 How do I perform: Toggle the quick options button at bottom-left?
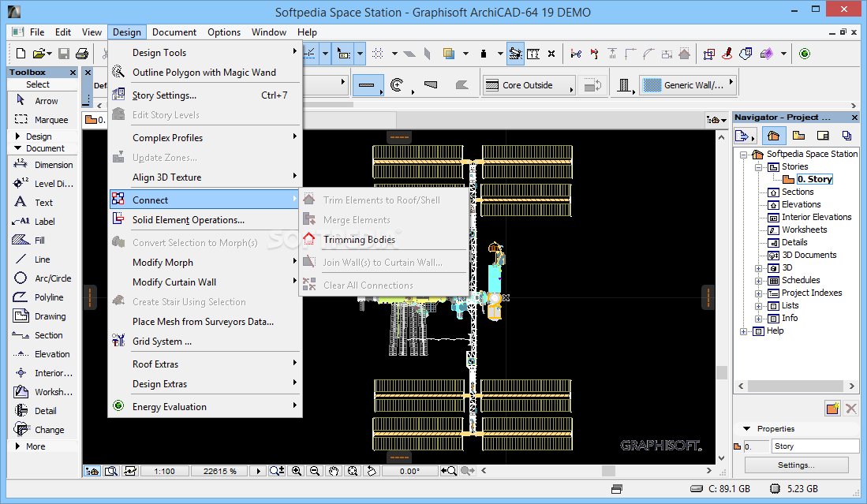(x=92, y=471)
